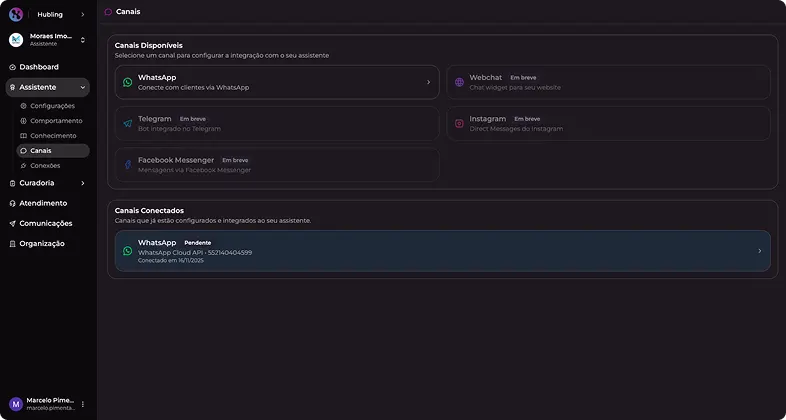Screen dimensions: 786x420
Task: Open the Comunicações menu item
Action: pos(48,224)
